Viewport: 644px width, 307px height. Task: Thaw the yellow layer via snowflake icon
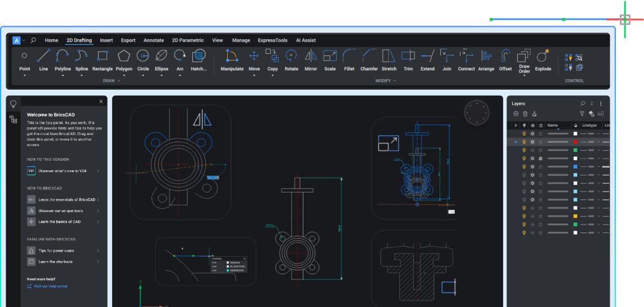[x=532, y=216]
